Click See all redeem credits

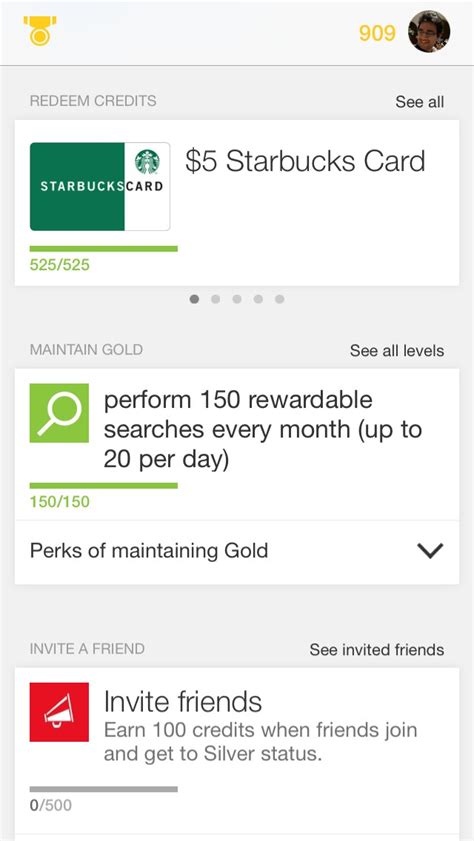[420, 101]
